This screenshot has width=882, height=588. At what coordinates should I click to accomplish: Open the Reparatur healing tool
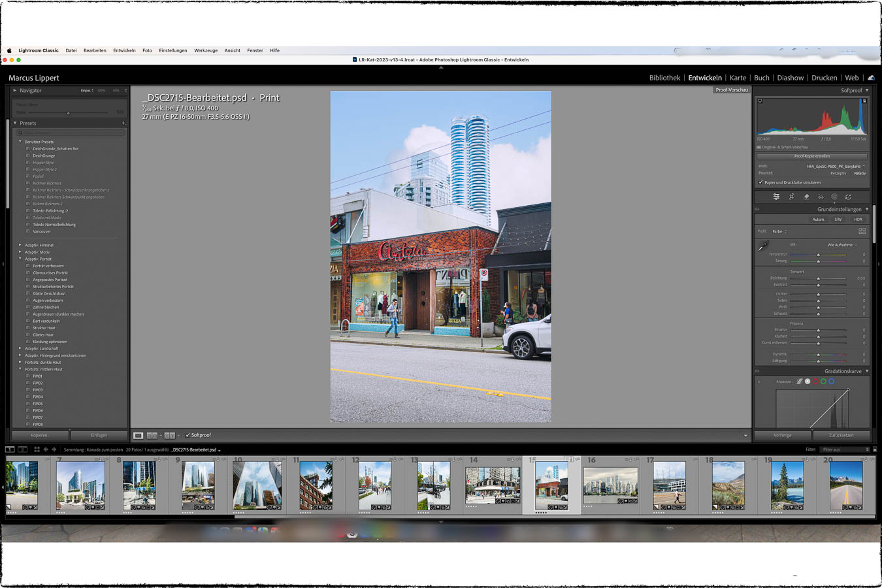[807, 197]
